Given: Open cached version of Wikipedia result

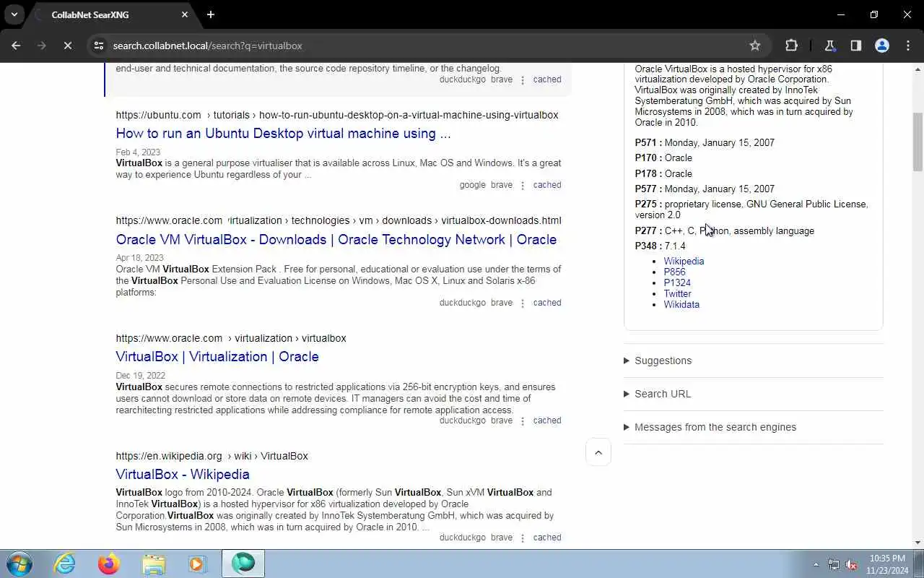Looking at the screenshot, I should coord(547,538).
